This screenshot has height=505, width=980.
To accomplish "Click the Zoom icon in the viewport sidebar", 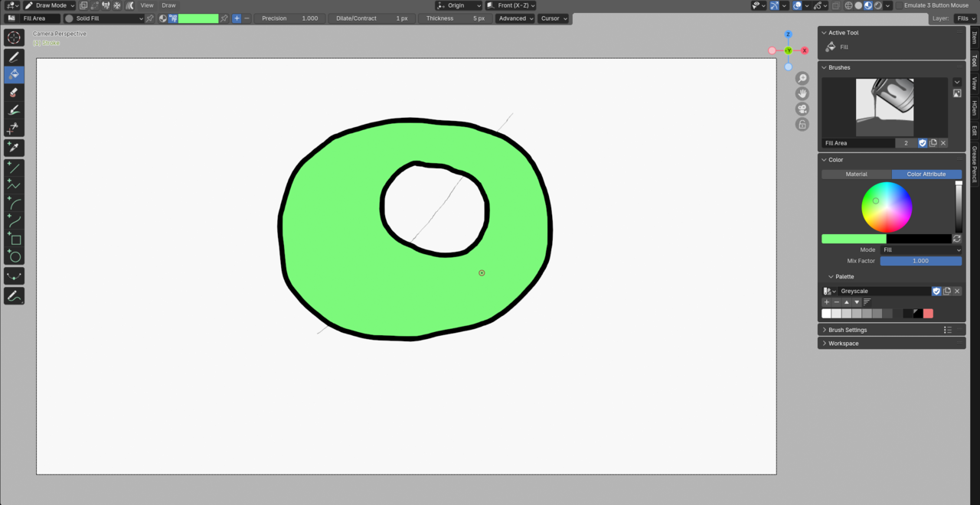I will pos(802,77).
